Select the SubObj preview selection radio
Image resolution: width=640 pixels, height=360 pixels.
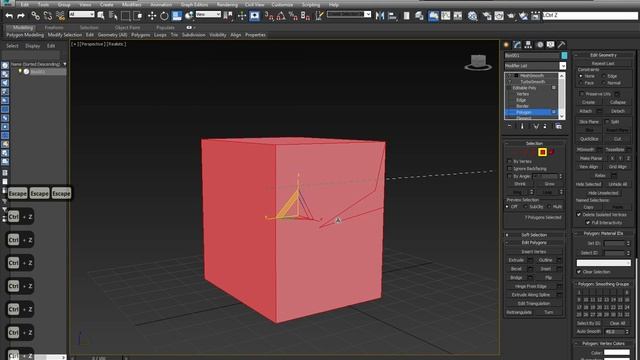point(526,207)
